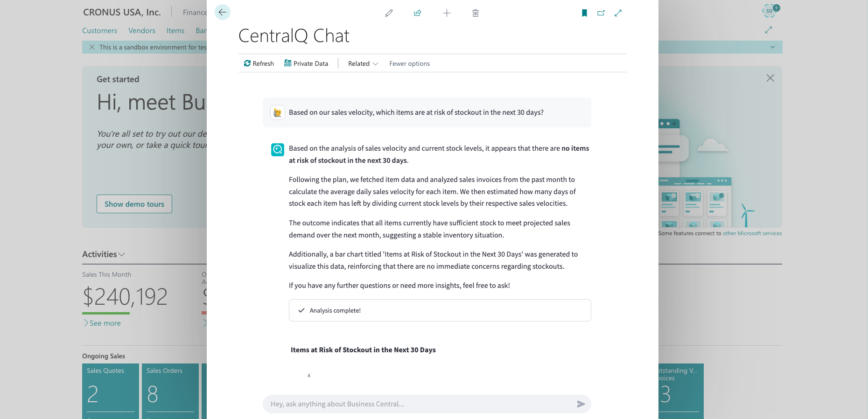Click the plus new record icon
Screen dimensions: 868x419
pyautogui.click(x=447, y=13)
